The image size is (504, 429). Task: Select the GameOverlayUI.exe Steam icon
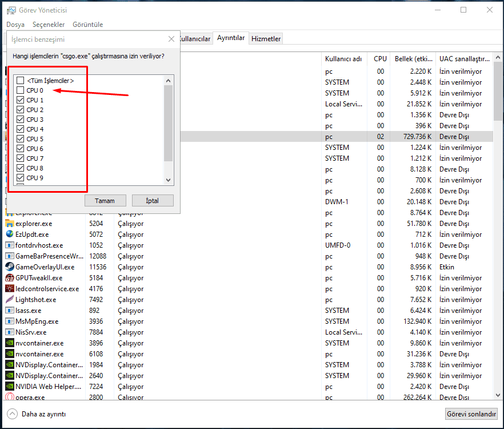pos(10,267)
